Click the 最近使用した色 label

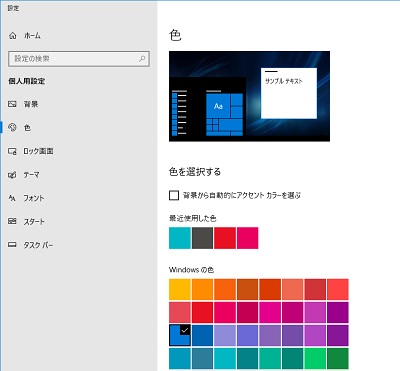(193, 219)
